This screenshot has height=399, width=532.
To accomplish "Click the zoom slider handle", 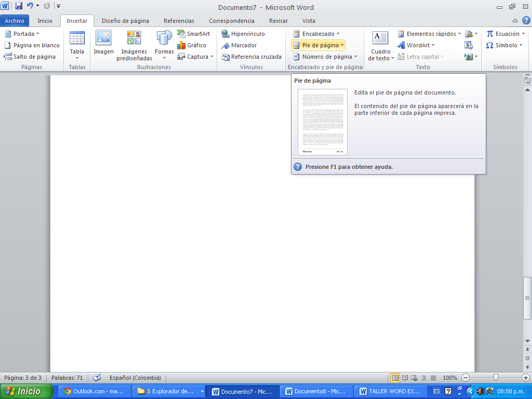I will (496, 378).
